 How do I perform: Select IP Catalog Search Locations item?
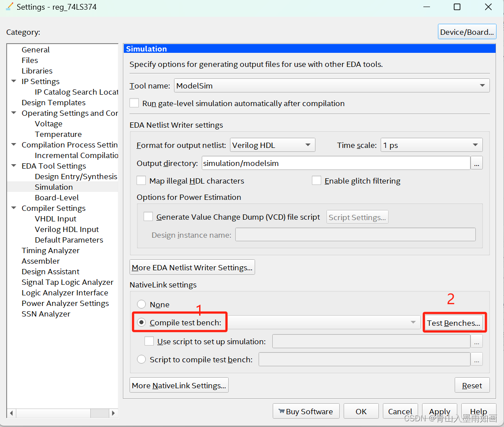click(76, 92)
